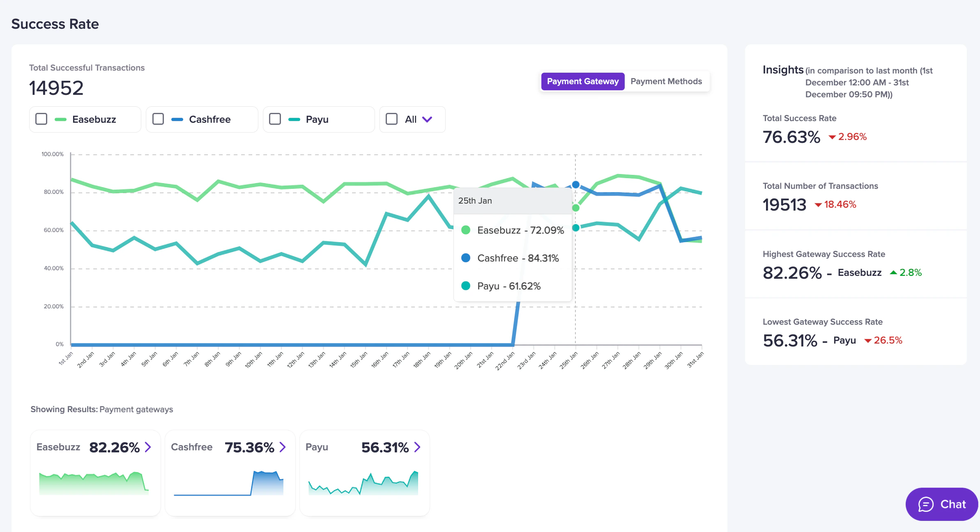Tick the Payu checkbox

point(275,119)
